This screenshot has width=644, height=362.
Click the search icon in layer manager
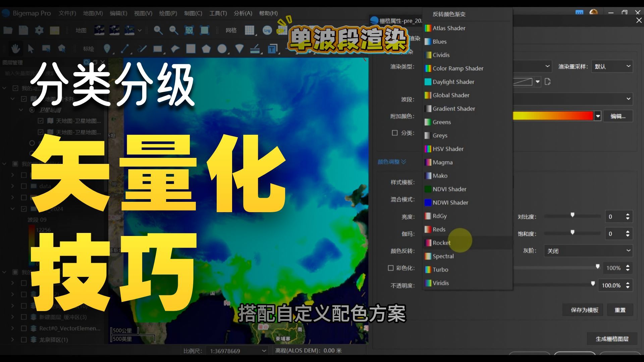pos(87,62)
